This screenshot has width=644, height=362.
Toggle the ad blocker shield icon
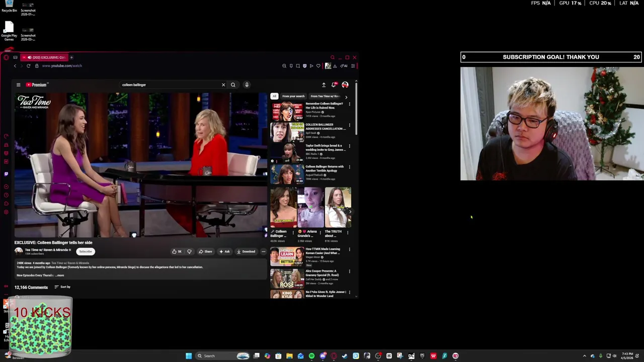tap(304, 66)
